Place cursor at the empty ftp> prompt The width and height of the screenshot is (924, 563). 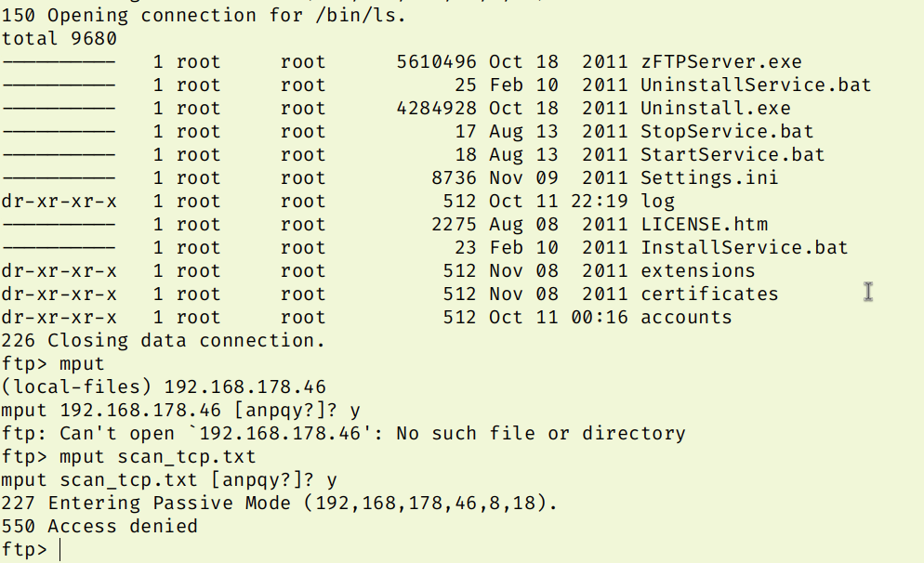[61, 550]
